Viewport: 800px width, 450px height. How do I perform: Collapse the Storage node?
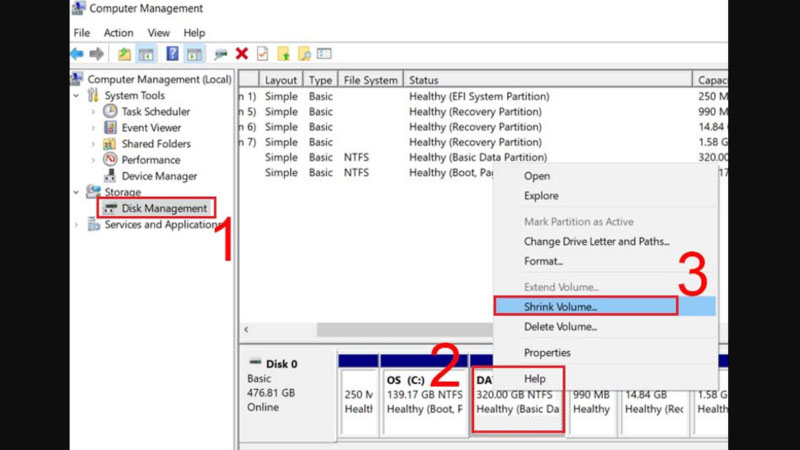tap(77, 192)
